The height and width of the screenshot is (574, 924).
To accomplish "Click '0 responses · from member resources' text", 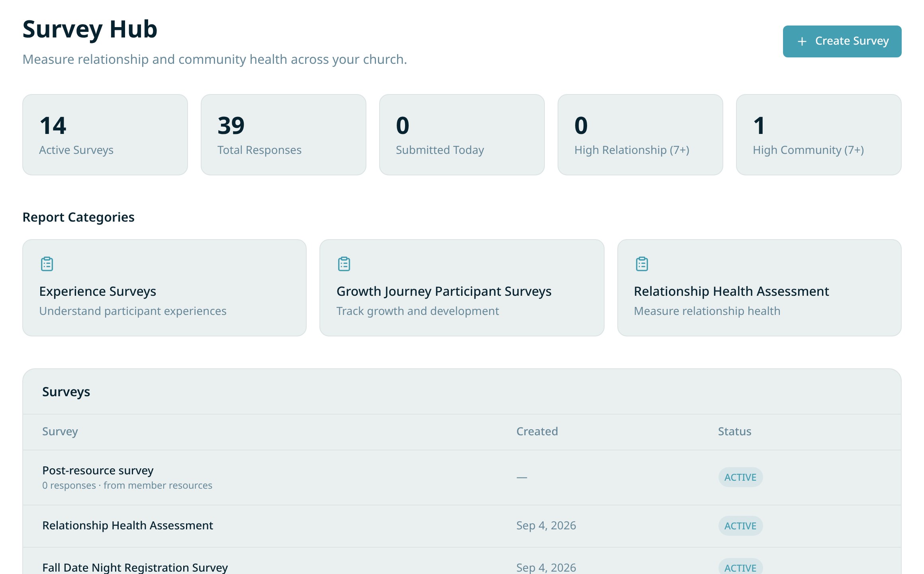I will click(127, 486).
